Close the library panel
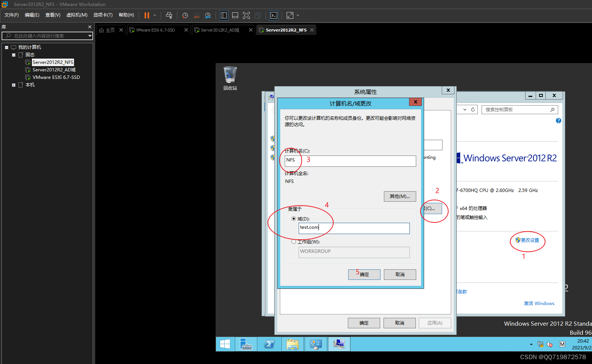Viewport: 592px width, 364px height. 90,27
